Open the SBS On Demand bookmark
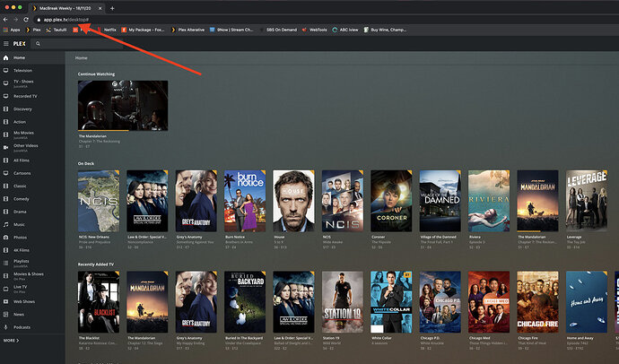This screenshot has width=619, height=364. [x=278, y=30]
